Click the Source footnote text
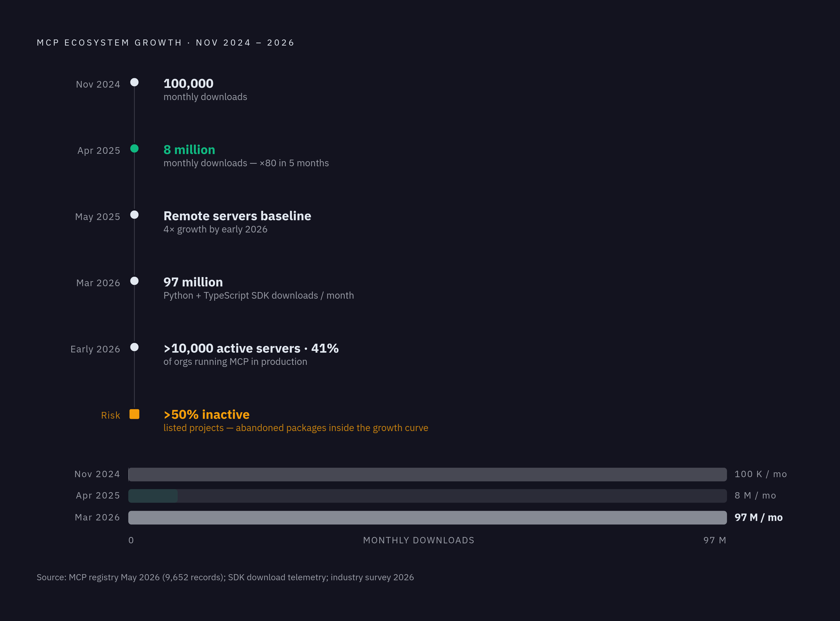This screenshot has width=840, height=621. click(225, 577)
